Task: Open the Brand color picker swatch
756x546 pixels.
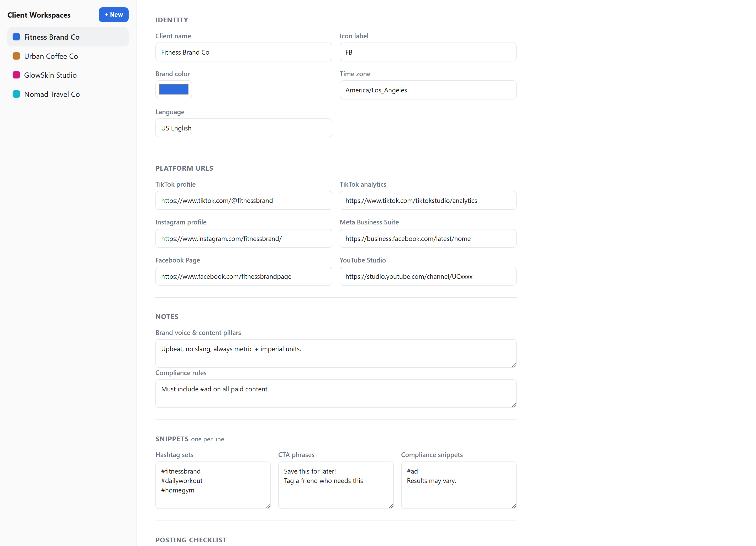Action: 174,89
